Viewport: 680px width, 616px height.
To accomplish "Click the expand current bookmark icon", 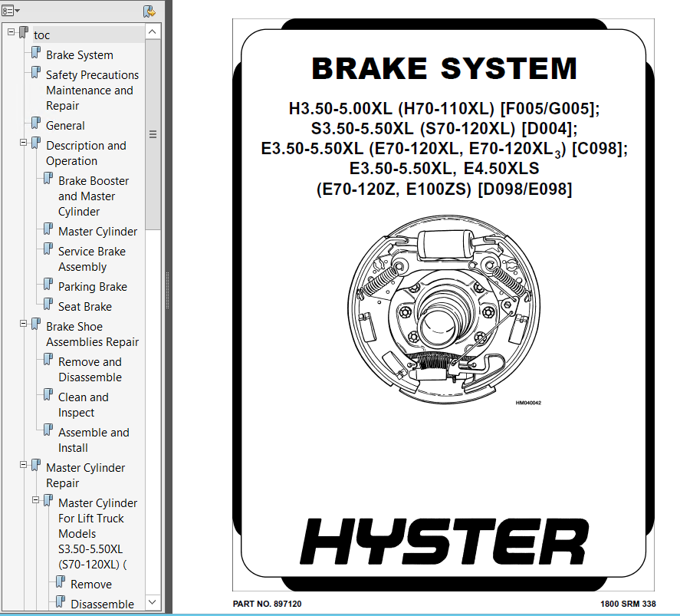I will tap(149, 12).
